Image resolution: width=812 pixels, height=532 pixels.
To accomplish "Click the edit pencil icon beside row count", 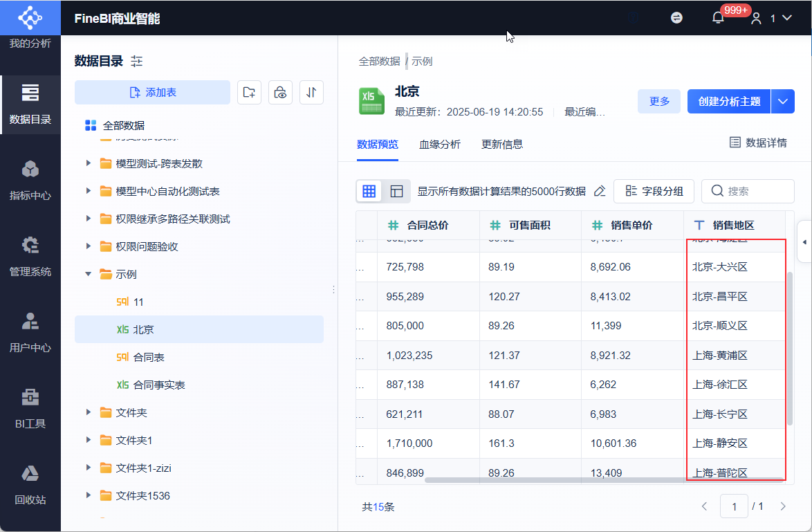I will pyautogui.click(x=600, y=191).
